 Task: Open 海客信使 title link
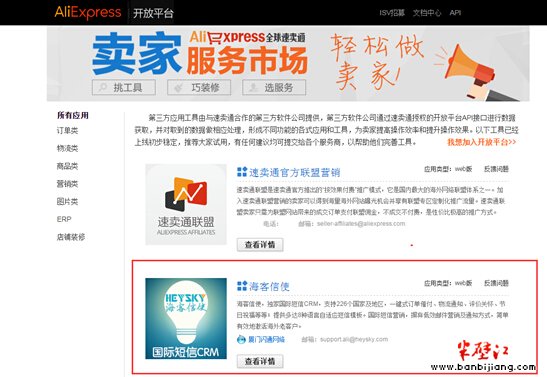(x=269, y=286)
